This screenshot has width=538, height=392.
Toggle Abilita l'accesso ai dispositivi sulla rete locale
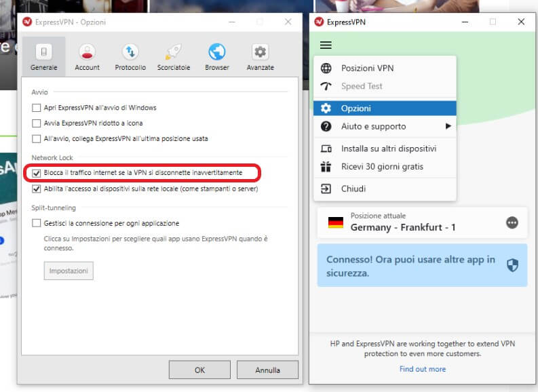pyautogui.click(x=36, y=189)
